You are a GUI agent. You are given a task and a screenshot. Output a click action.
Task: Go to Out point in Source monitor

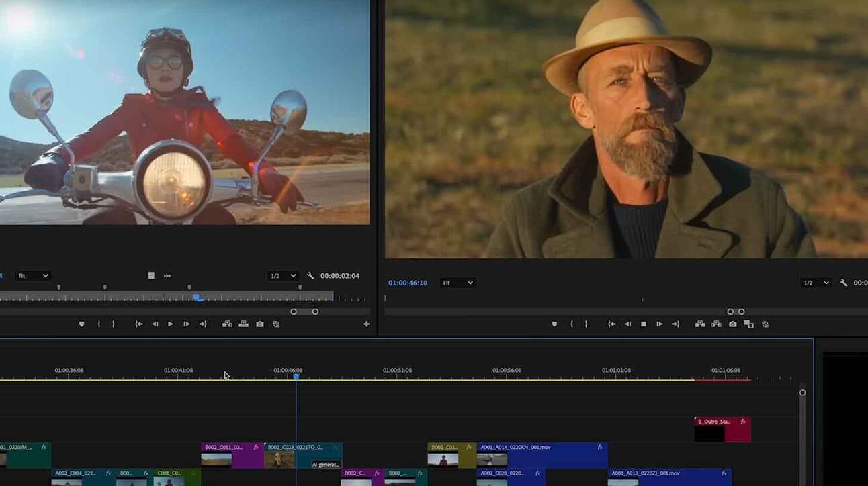[203, 324]
